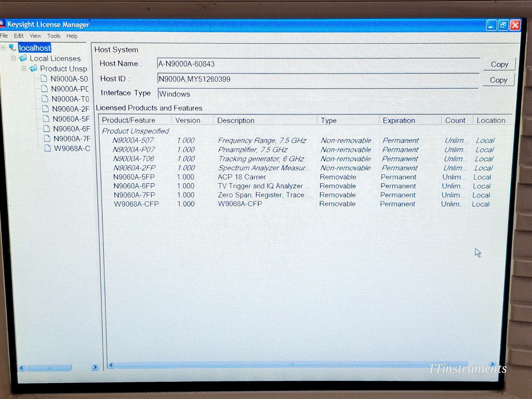Click the Keysight License Manager title icon
532x399 pixels.
click(3, 24)
